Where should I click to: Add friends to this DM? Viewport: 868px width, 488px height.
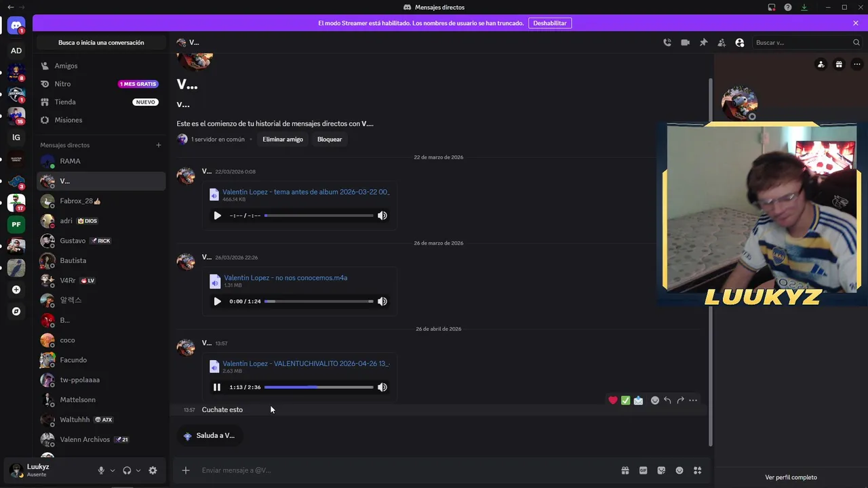pos(722,43)
